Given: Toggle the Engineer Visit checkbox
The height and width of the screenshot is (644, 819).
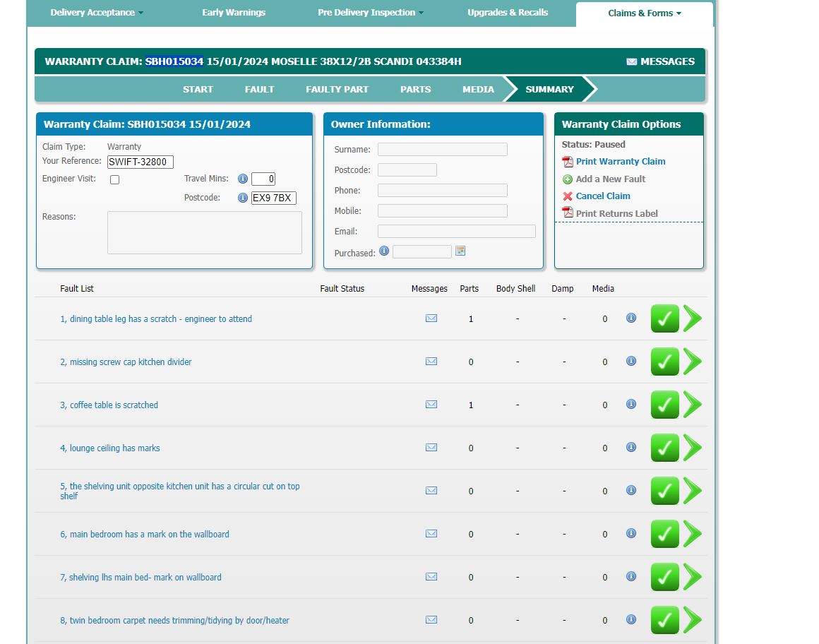Looking at the screenshot, I should (115, 180).
